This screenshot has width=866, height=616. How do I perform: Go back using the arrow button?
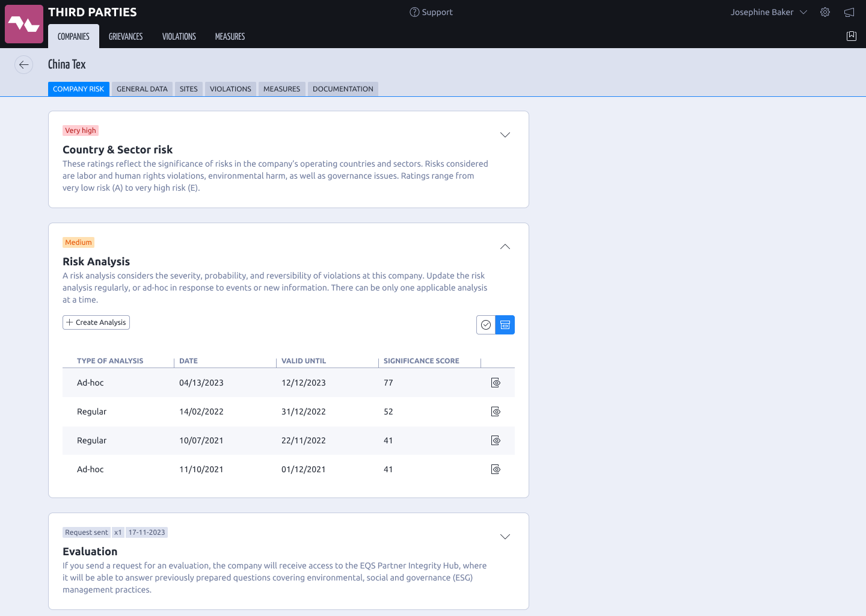click(24, 64)
